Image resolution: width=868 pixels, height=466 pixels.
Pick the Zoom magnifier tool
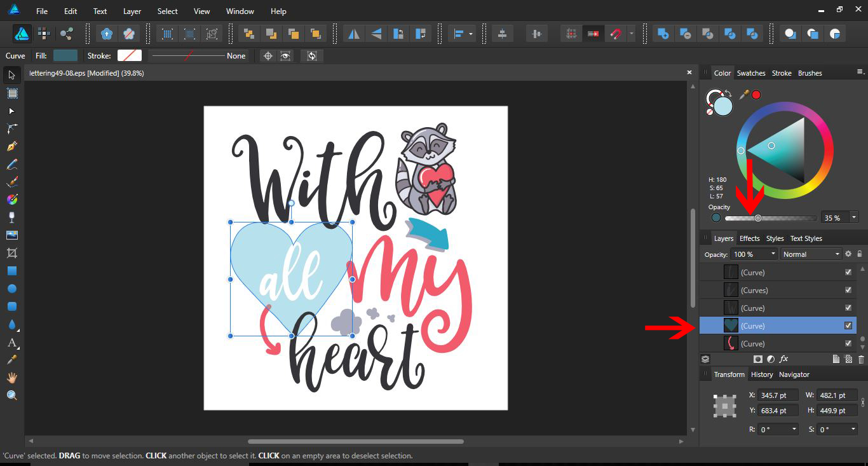12,395
